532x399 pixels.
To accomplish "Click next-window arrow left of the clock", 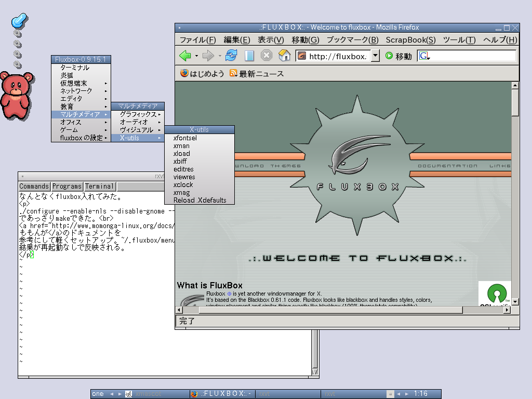I will point(406,394).
